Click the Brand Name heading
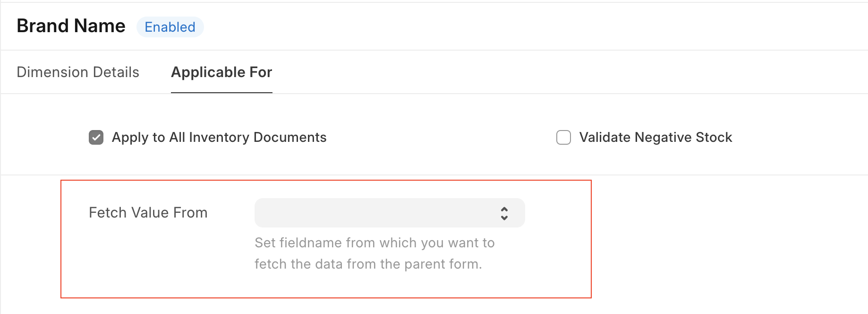Viewport: 868px width, 314px height. 71,26
